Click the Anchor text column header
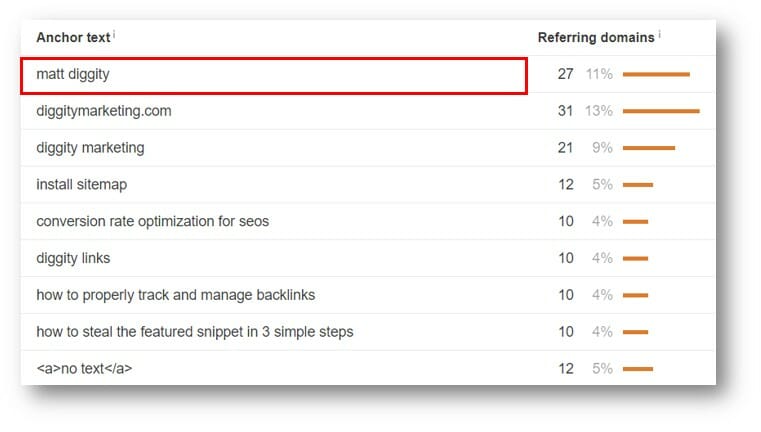This screenshot has width=761, height=432. point(73,38)
